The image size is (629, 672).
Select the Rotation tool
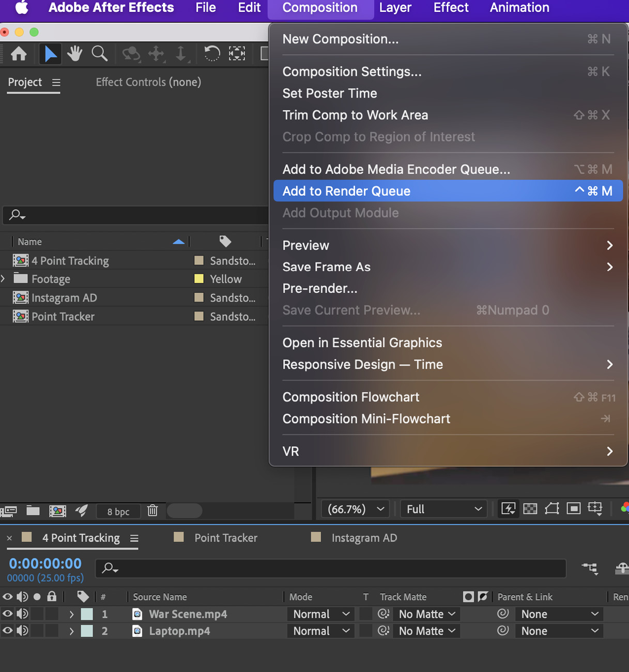[x=212, y=54]
